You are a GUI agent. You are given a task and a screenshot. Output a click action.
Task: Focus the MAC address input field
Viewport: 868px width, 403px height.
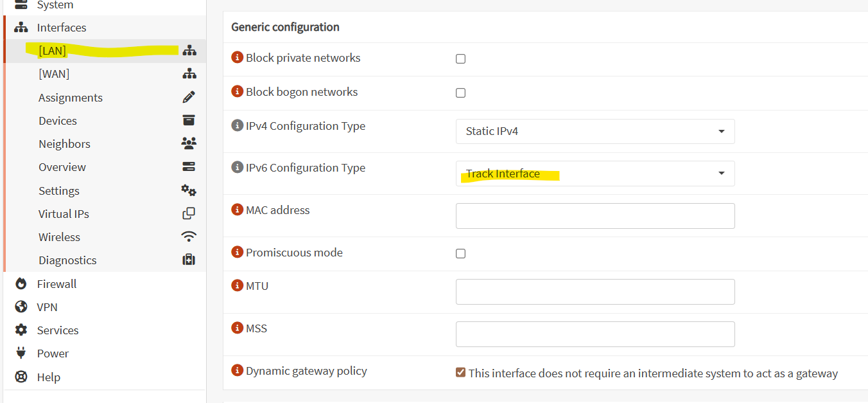pyautogui.click(x=595, y=216)
